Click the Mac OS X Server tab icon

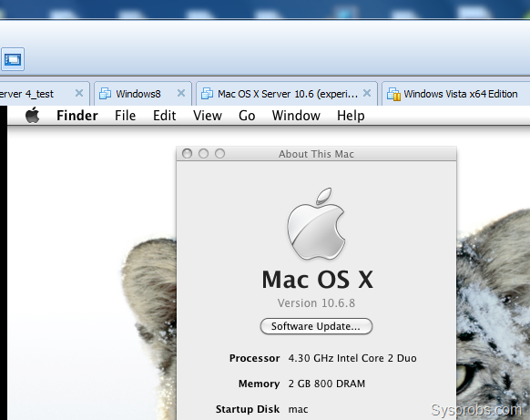point(207,94)
